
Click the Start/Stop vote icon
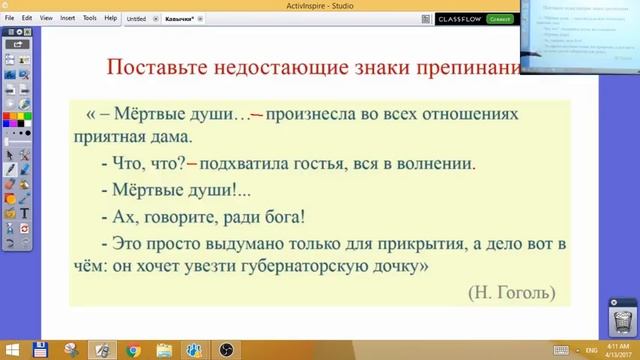coord(10,104)
